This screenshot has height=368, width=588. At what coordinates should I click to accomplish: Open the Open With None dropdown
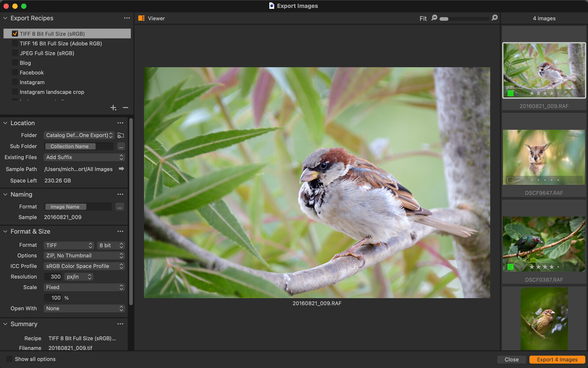point(84,309)
